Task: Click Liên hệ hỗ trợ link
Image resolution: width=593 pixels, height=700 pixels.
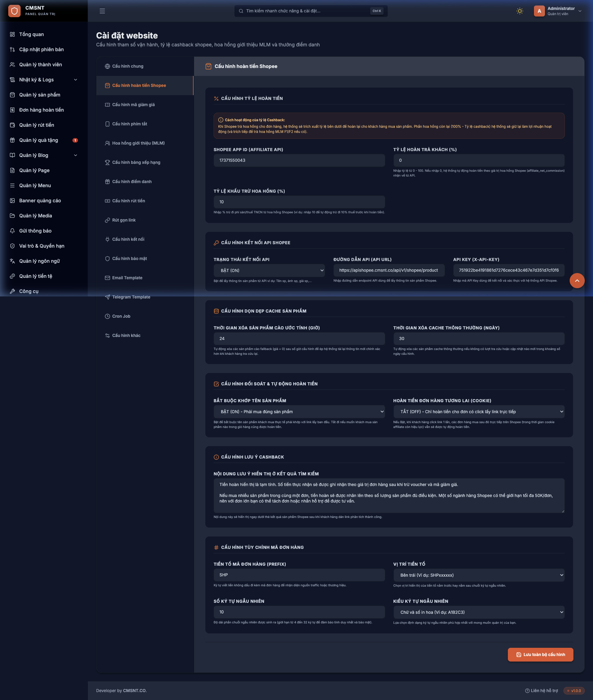Action: click(x=541, y=691)
